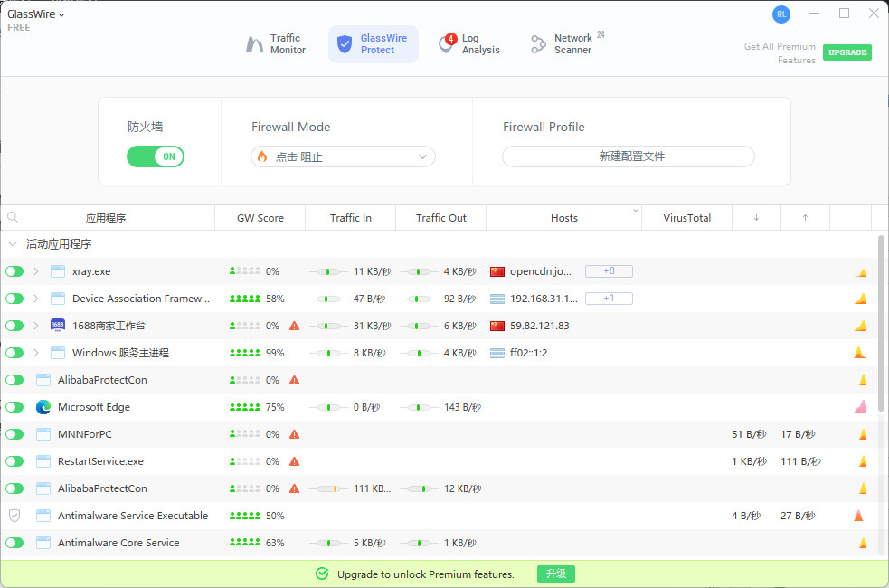
Task: Click warning icon beside MNNForPC score
Action: 294,434
